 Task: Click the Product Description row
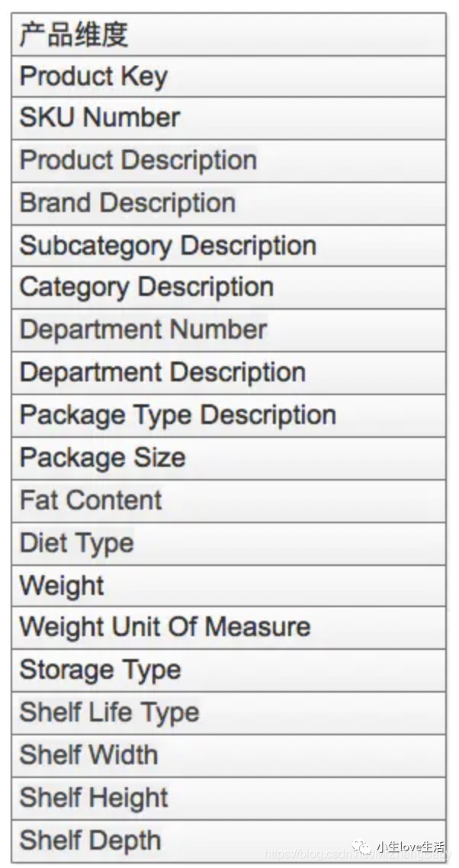(x=229, y=161)
